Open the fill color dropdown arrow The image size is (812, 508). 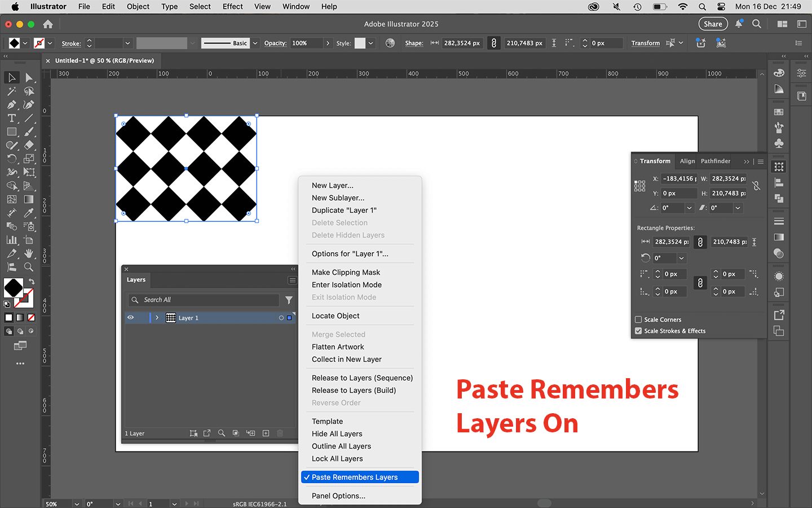click(25, 43)
